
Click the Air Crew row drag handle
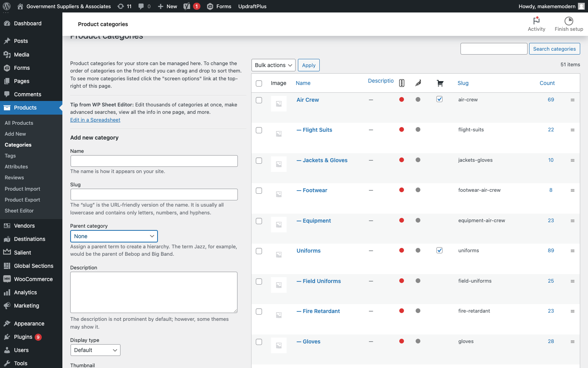click(572, 100)
